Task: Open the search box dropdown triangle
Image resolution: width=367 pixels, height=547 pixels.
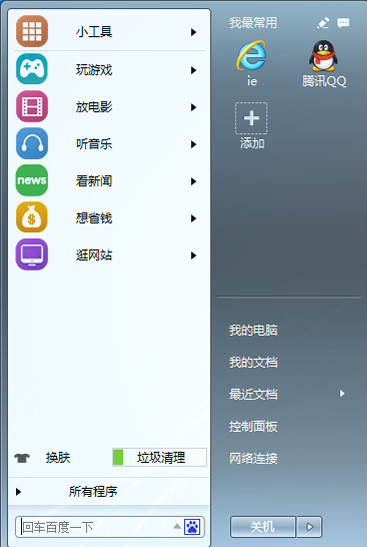Action: click(x=177, y=526)
